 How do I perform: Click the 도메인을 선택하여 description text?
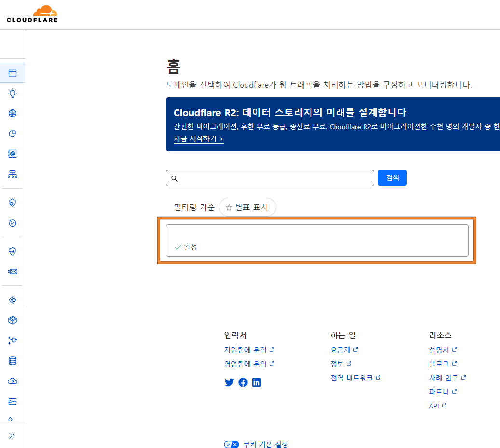[319, 85]
